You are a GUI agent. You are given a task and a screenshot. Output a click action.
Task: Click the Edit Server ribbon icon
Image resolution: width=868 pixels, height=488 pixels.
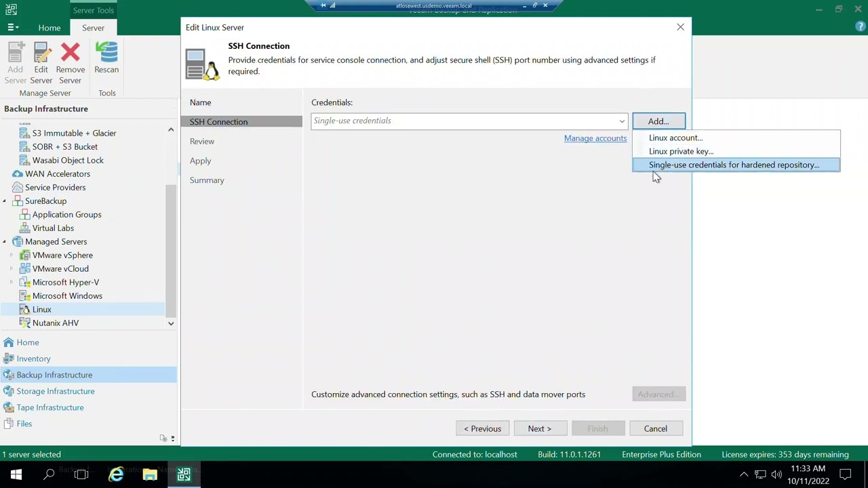click(41, 53)
